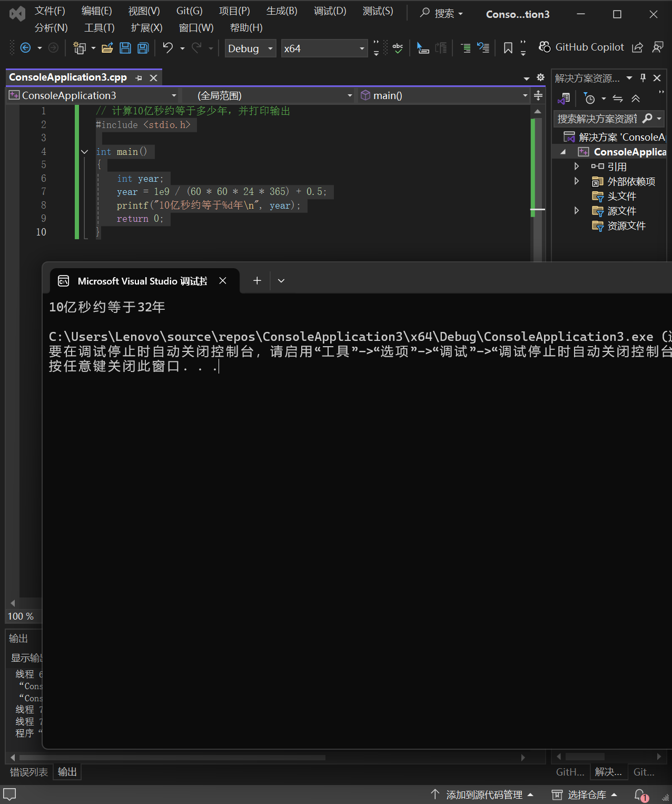Click the open file folder icon

107,48
